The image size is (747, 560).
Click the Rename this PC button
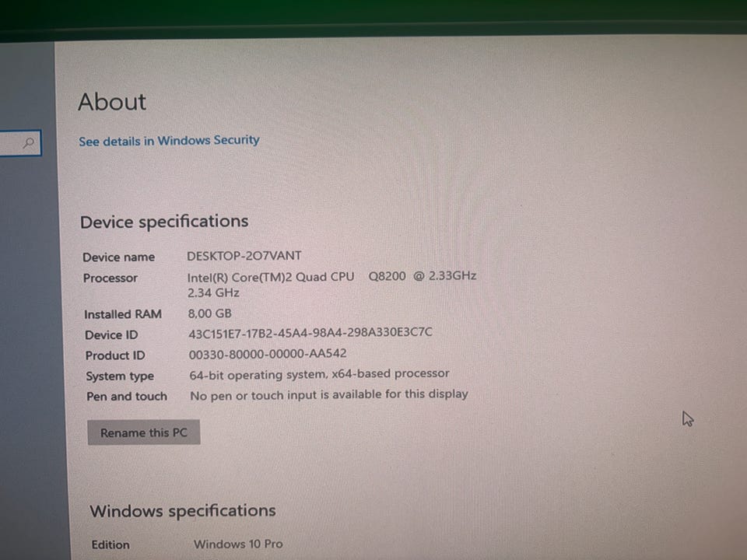143,432
